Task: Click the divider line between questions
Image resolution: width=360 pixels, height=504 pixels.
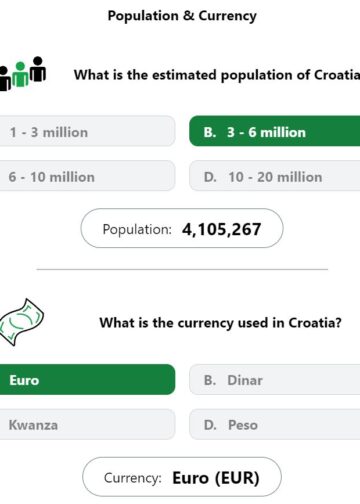Action: pyautogui.click(x=182, y=269)
